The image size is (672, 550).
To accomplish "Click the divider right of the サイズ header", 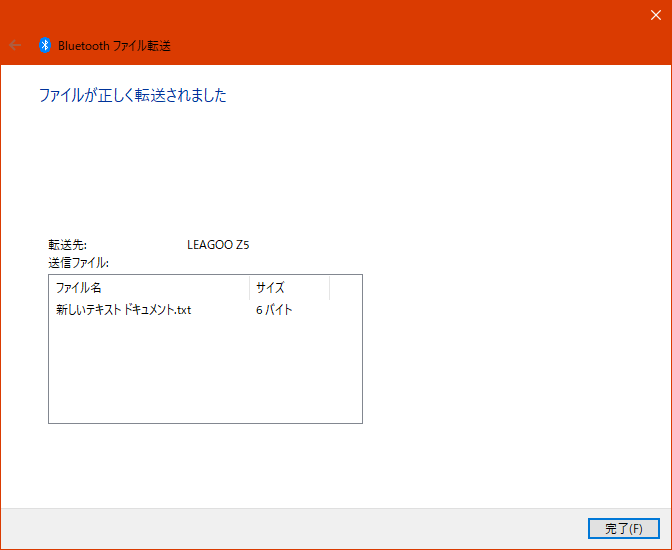I will 329,287.
